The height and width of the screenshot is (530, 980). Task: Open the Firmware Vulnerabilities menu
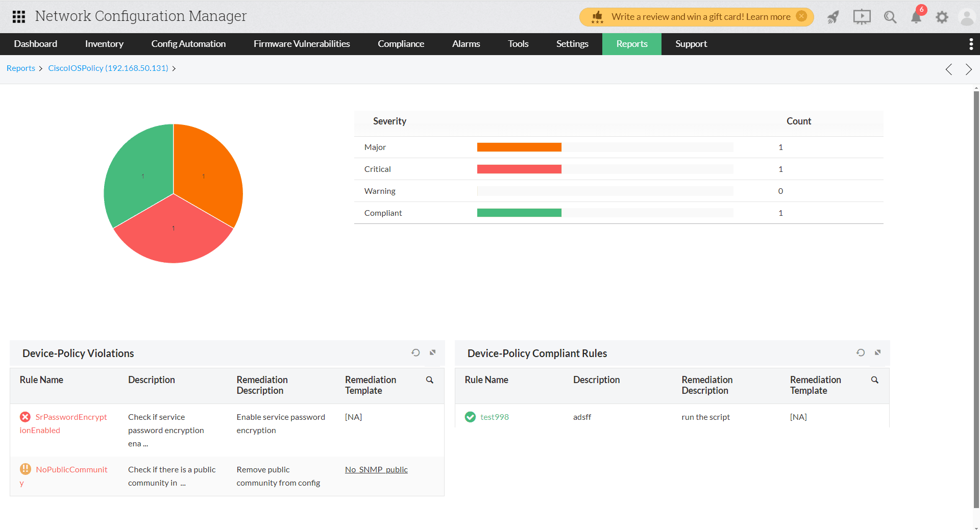pos(302,44)
